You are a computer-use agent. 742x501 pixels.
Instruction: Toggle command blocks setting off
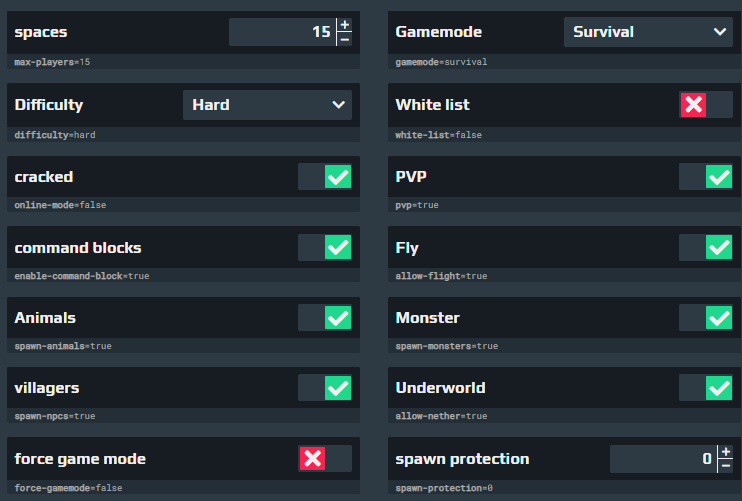pyautogui.click(x=325, y=247)
